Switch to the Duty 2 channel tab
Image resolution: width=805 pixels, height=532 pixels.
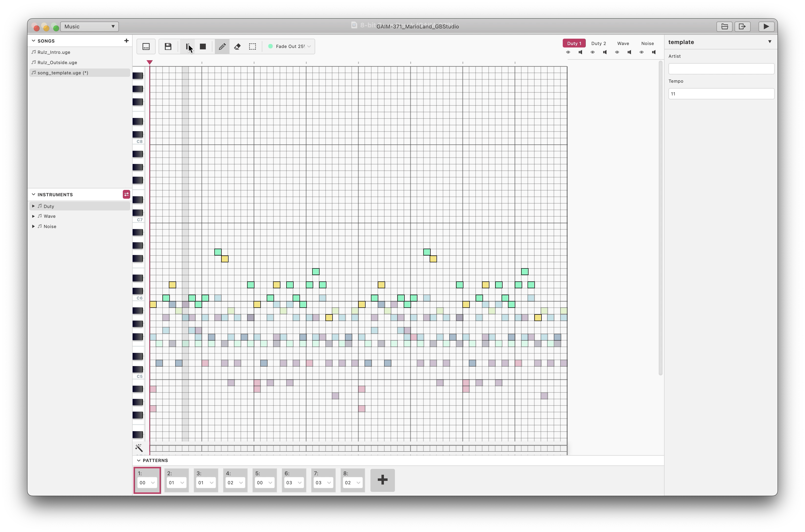[x=598, y=43]
